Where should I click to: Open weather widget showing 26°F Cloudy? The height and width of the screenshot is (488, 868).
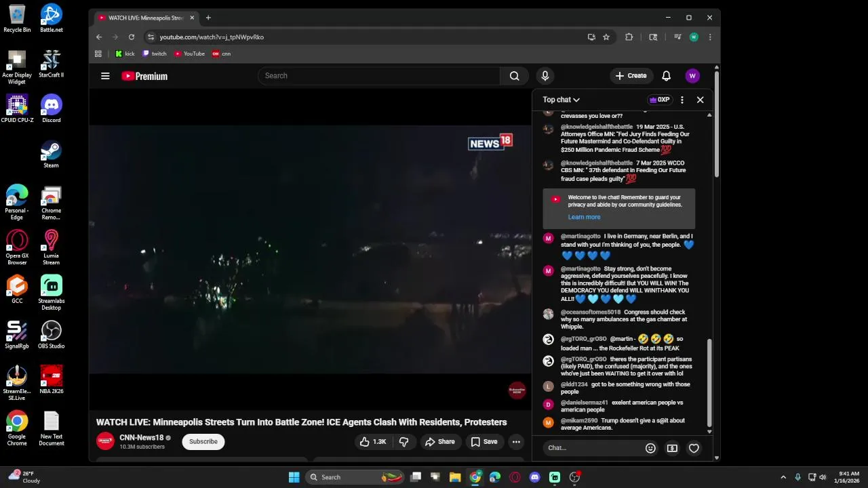coord(24,477)
